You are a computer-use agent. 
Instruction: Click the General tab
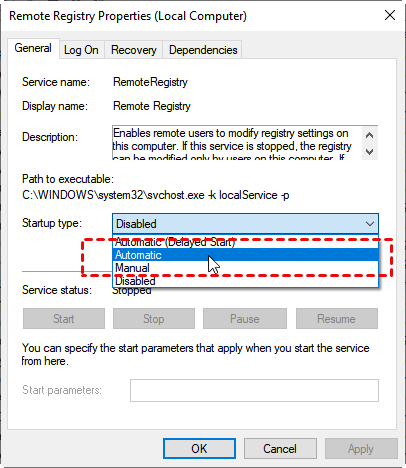tap(33, 48)
